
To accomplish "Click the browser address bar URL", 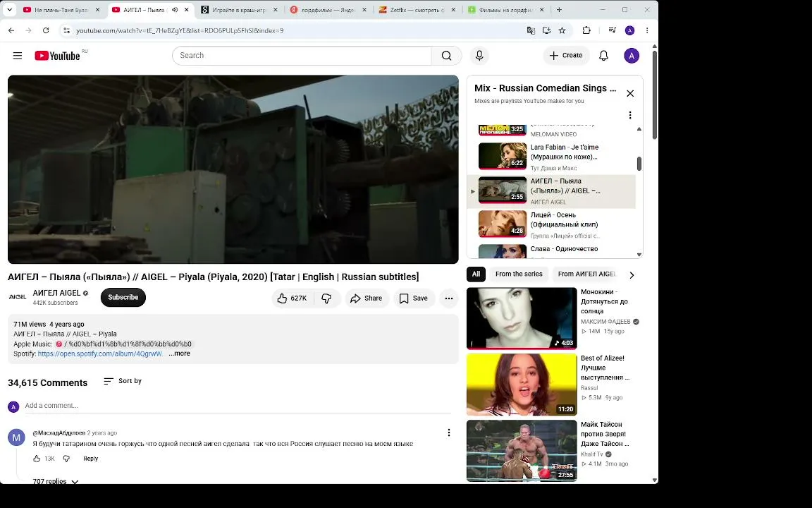I will tap(180, 30).
